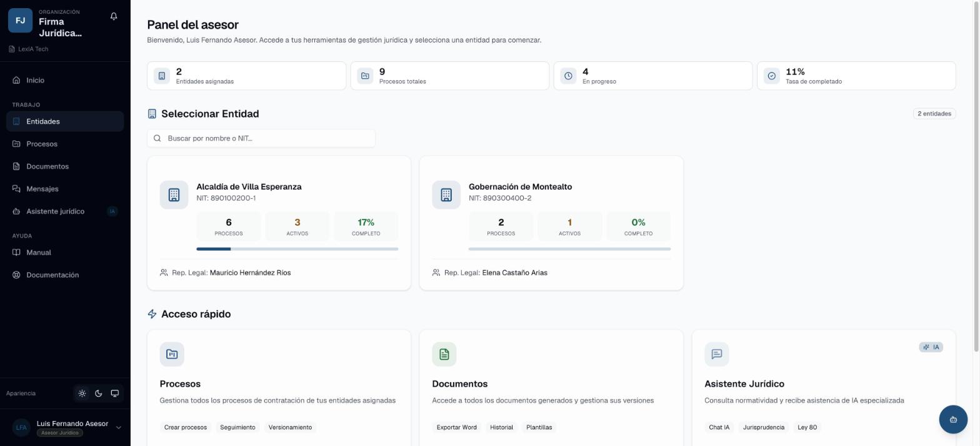Open the Asistente Jurídico quick access card

coord(824,388)
